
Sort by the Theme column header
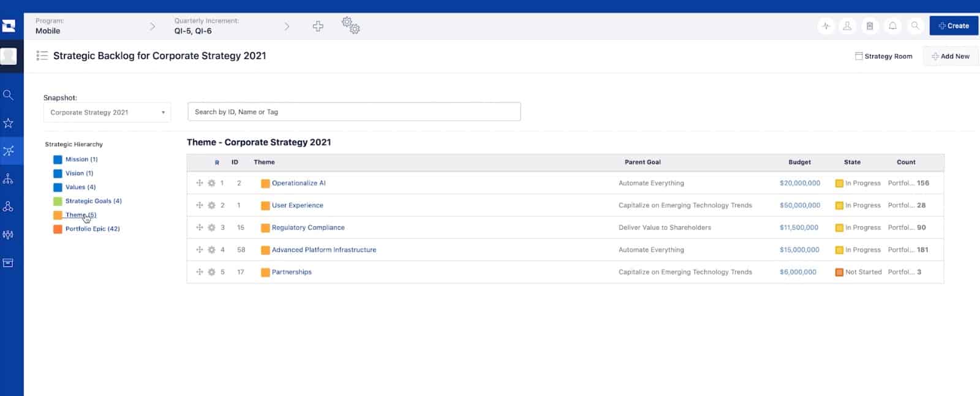click(x=264, y=162)
